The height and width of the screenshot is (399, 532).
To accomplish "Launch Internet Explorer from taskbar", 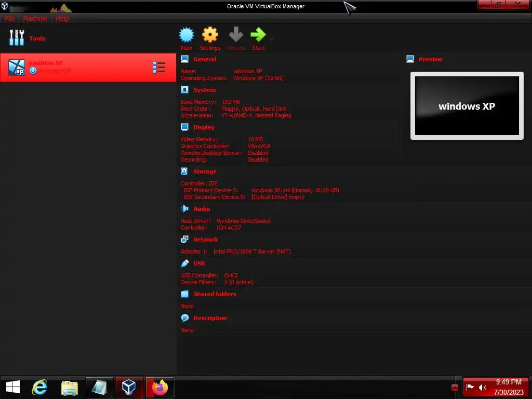I will (39, 387).
